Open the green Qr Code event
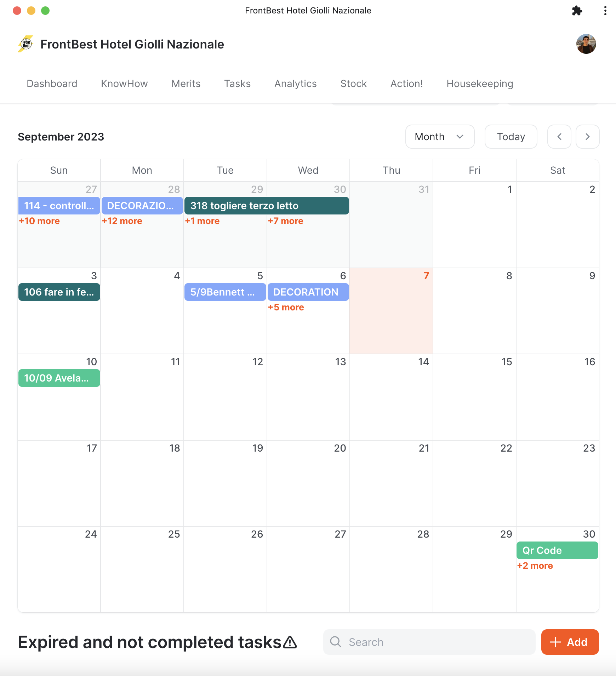The height and width of the screenshot is (676, 616). coord(557,550)
